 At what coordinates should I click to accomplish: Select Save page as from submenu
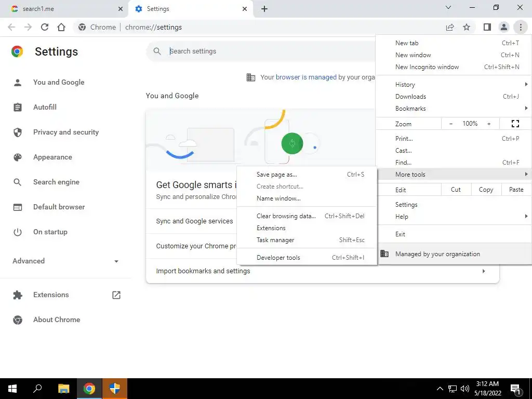click(307, 175)
